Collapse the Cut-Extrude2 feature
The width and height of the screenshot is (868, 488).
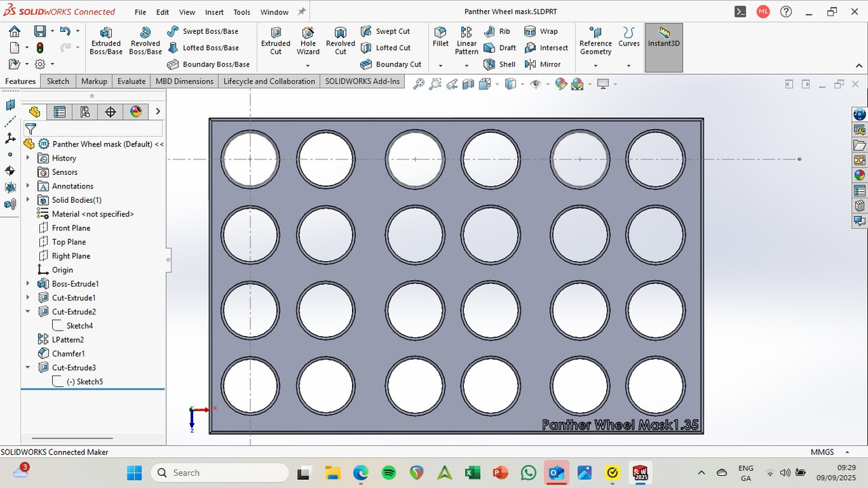28,312
